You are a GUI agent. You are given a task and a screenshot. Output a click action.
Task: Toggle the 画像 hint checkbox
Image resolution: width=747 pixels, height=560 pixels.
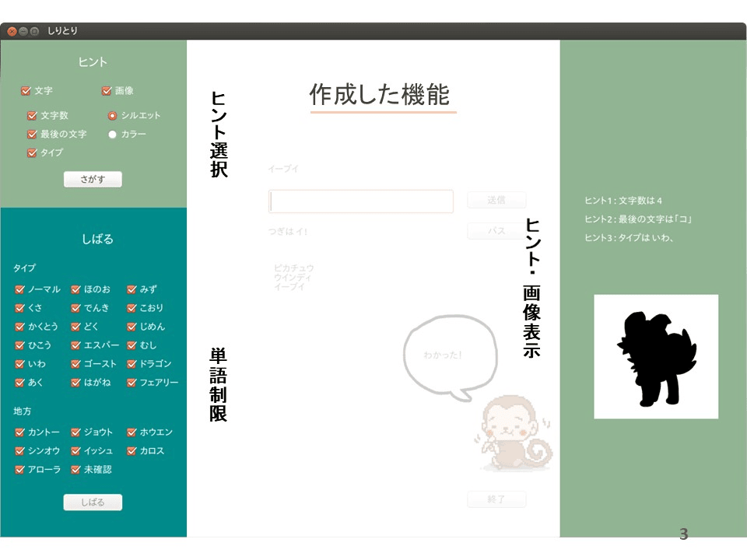(107, 90)
